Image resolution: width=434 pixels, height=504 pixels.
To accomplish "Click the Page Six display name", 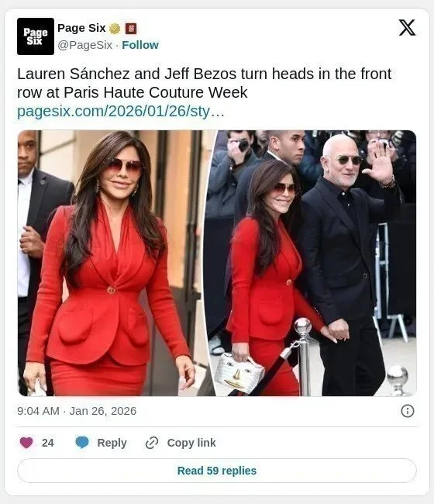I will (x=81, y=28).
